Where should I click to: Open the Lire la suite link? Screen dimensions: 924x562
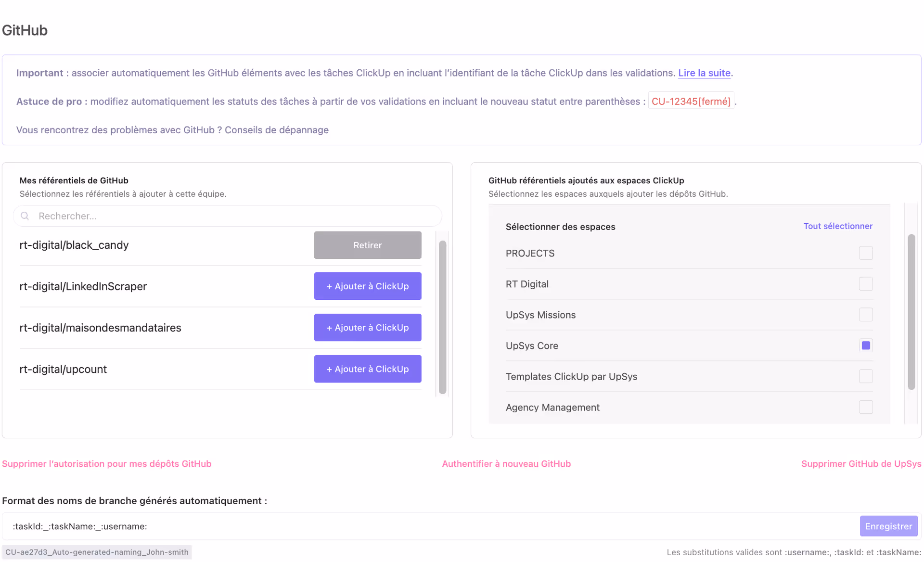[704, 73]
